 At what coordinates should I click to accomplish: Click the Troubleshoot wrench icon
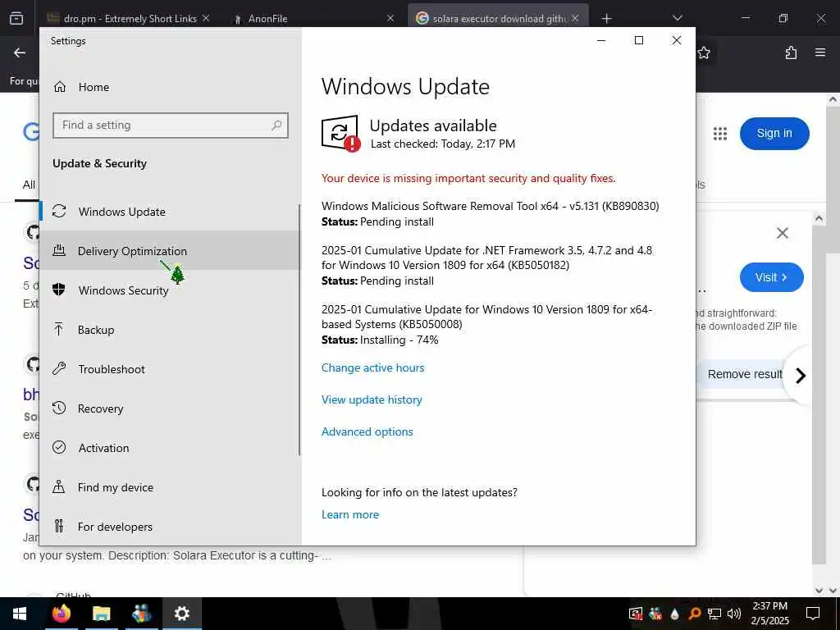[59, 368]
